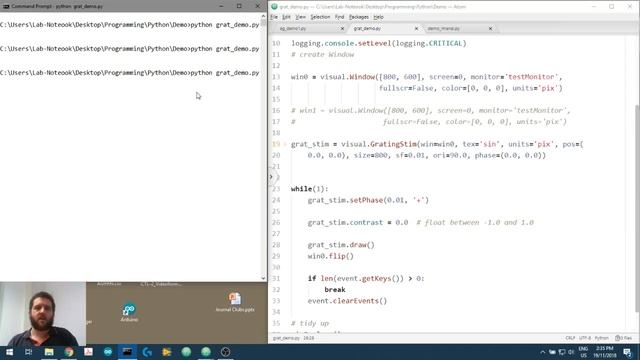This screenshot has width=640, height=360.
Task: Click the battery icon in system tray
Action: pyautogui.click(x=552, y=352)
